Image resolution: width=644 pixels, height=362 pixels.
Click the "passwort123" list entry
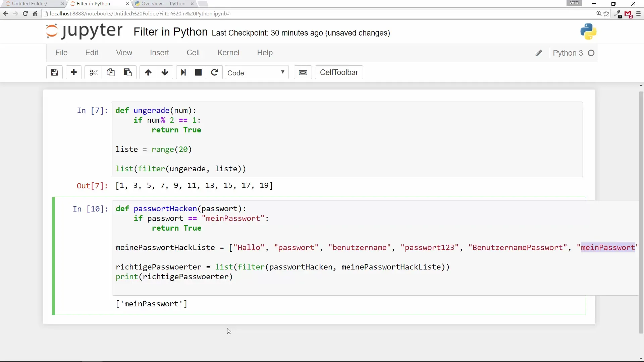point(429,247)
